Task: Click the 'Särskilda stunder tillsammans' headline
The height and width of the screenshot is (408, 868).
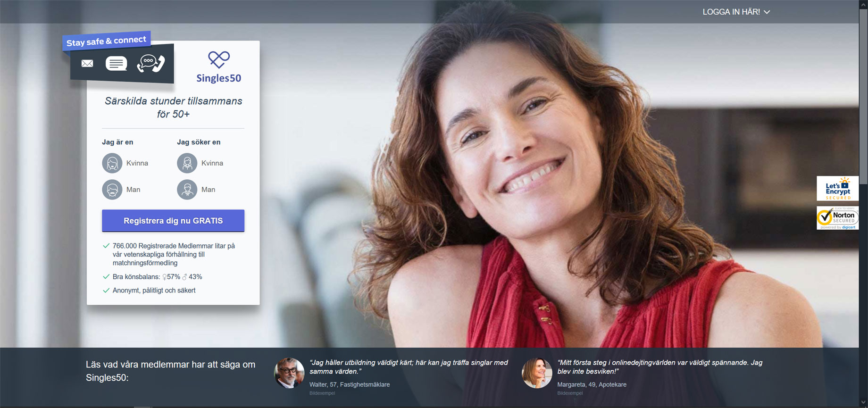Action: 174,108
